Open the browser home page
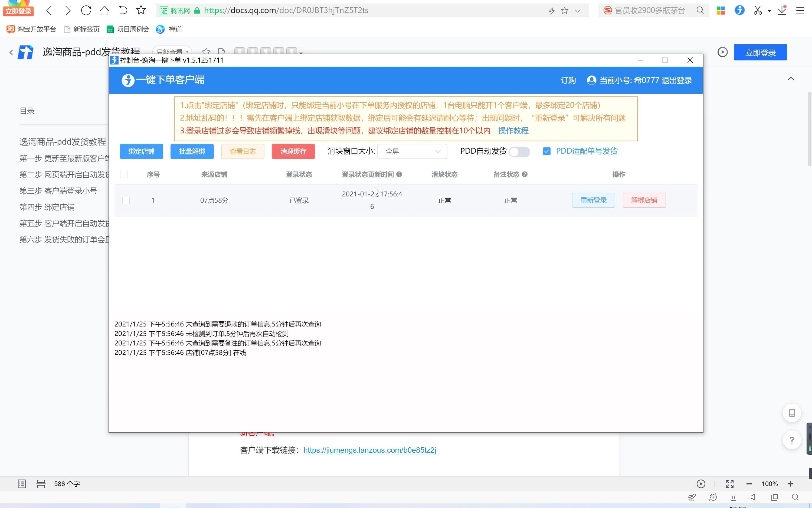Screen dimensions: 812x508 [105, 10]
